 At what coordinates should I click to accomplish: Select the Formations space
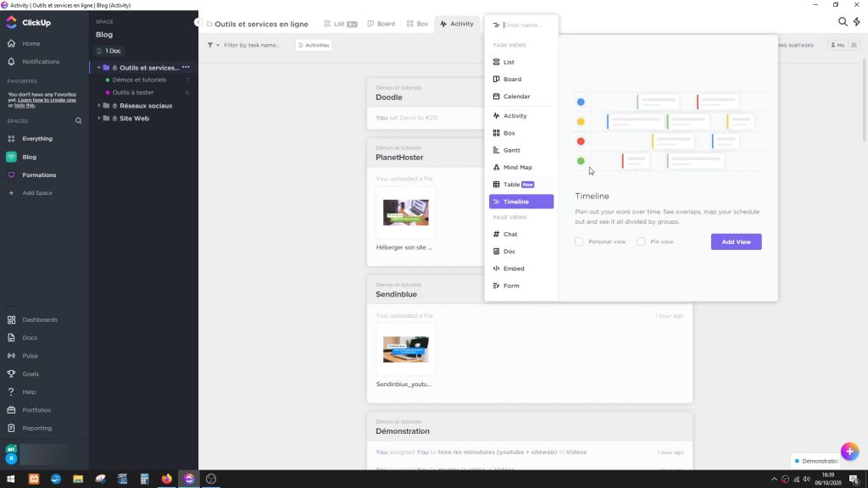click(x=32, y=175)
